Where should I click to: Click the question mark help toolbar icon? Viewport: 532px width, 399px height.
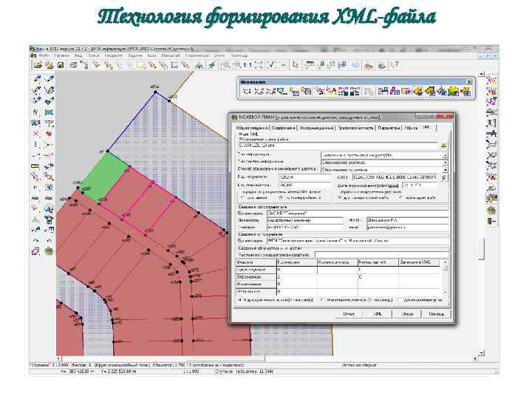395,65
